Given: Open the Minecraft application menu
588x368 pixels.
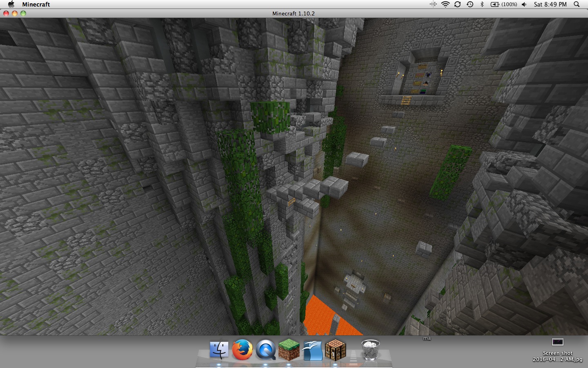Looking at the screenshot, I should point(36,4).
